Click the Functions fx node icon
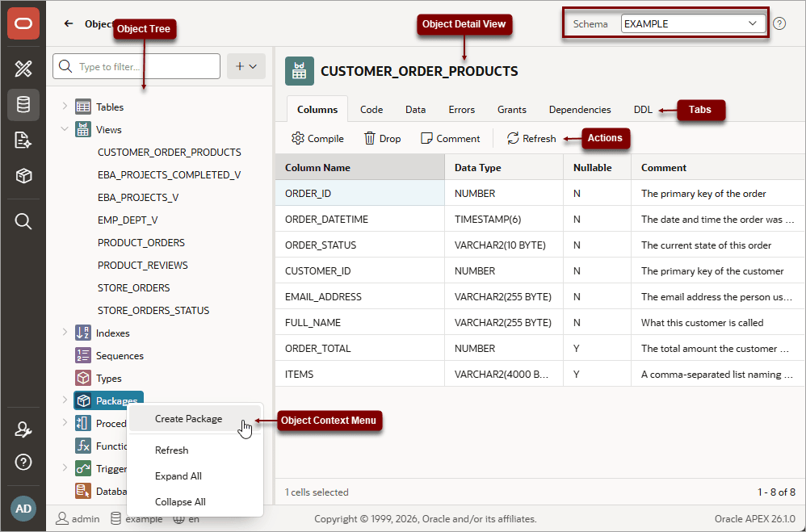The image size is (806, 532). 83,446
